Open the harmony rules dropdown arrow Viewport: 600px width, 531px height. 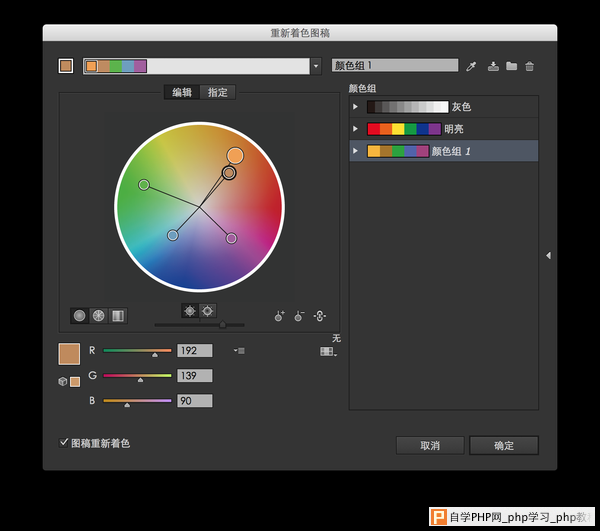click(x=316, y=66)
